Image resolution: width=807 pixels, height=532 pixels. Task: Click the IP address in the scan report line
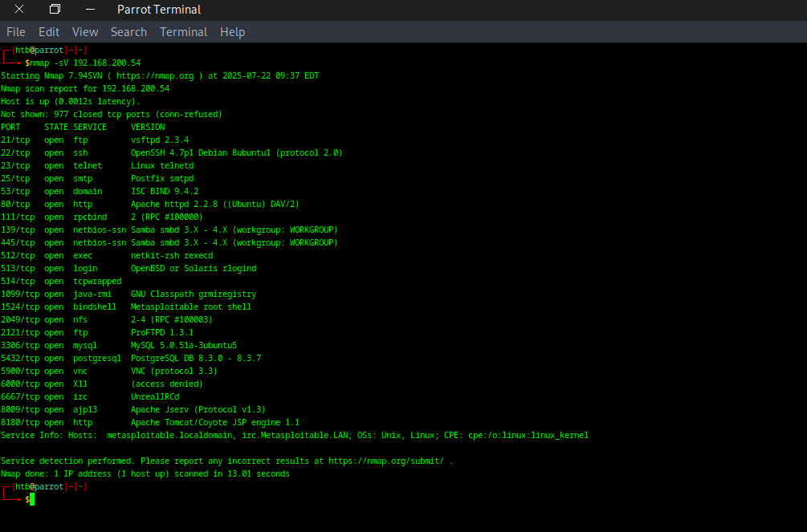136,88
